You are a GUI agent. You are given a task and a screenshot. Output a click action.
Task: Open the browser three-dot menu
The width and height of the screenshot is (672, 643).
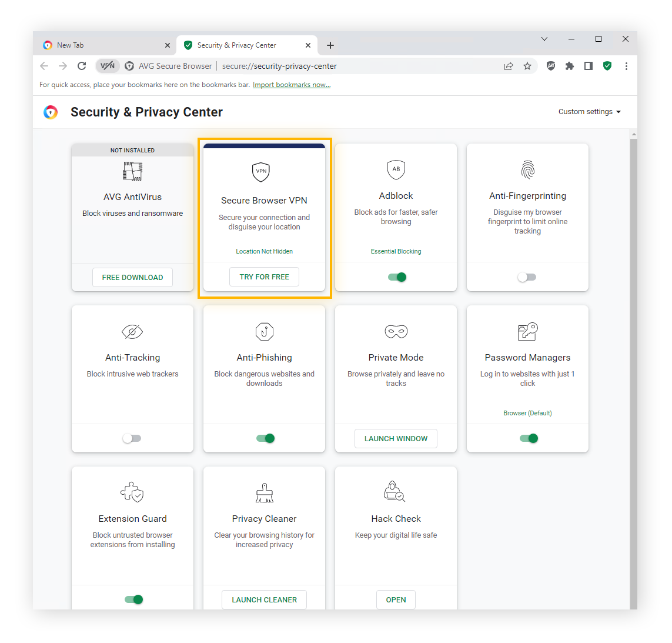[627, 66]
